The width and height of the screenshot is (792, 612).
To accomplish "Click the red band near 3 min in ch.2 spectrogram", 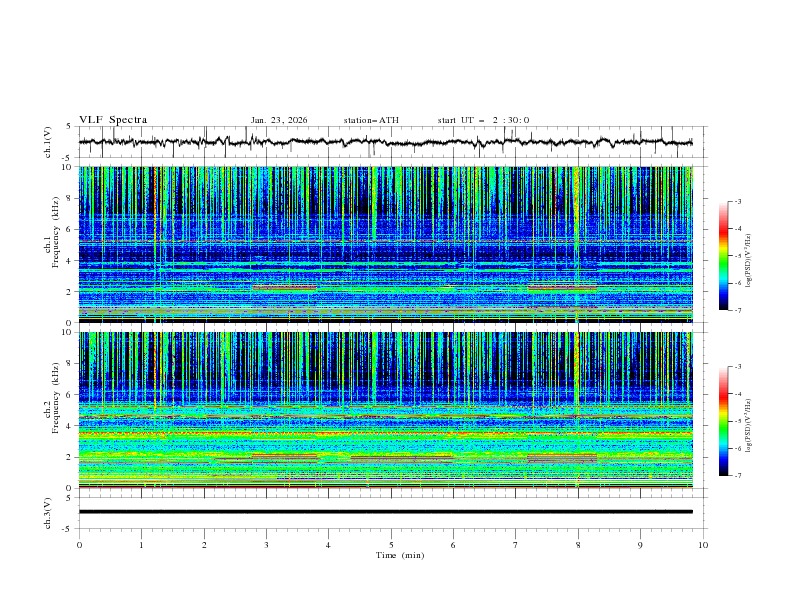I will 284,456.
